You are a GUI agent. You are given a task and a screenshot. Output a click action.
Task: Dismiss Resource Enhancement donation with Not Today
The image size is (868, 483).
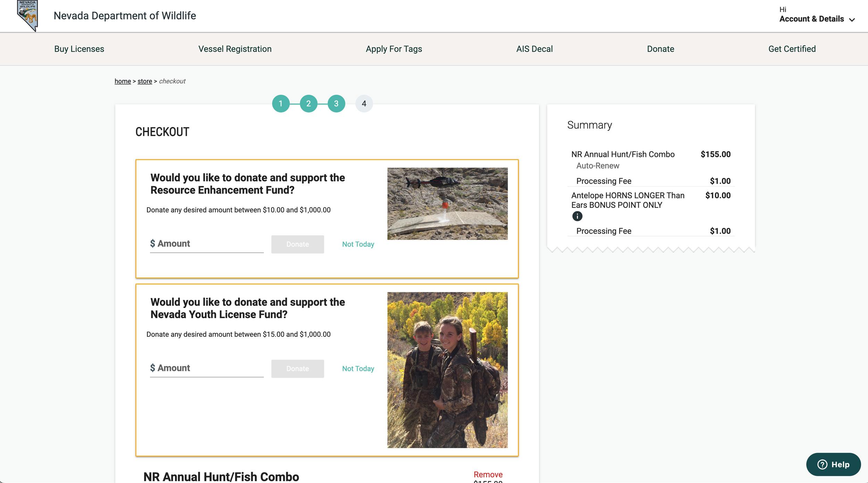click(358, 244)
